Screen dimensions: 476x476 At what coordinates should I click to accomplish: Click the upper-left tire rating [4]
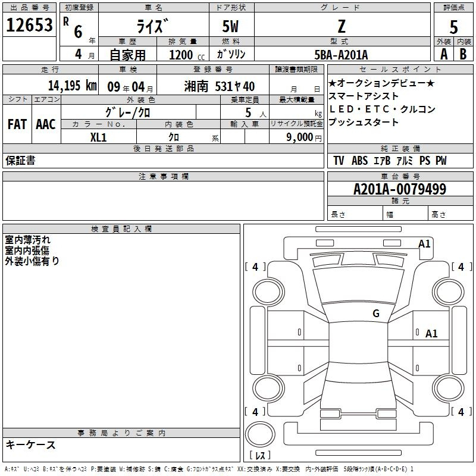255,267
